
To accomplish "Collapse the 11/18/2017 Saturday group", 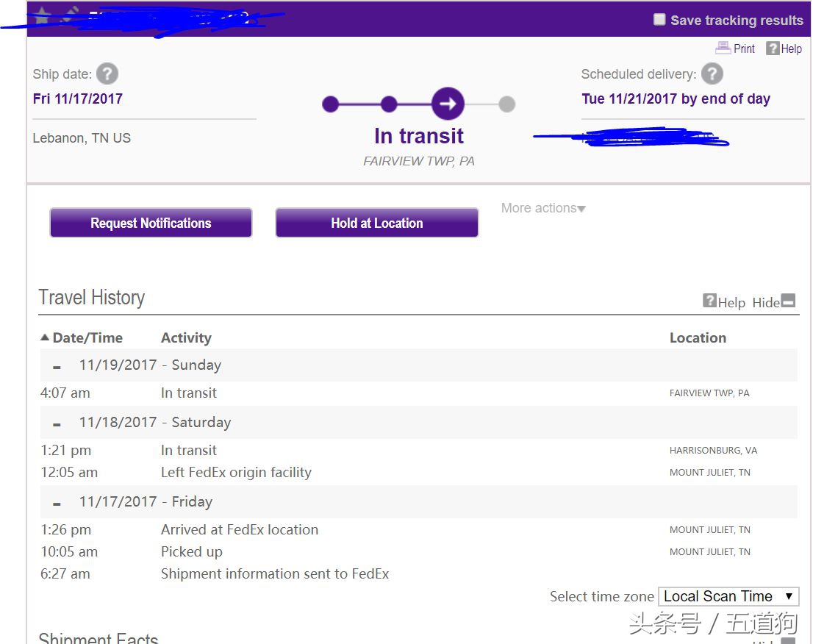I will [x=57, y=423].
